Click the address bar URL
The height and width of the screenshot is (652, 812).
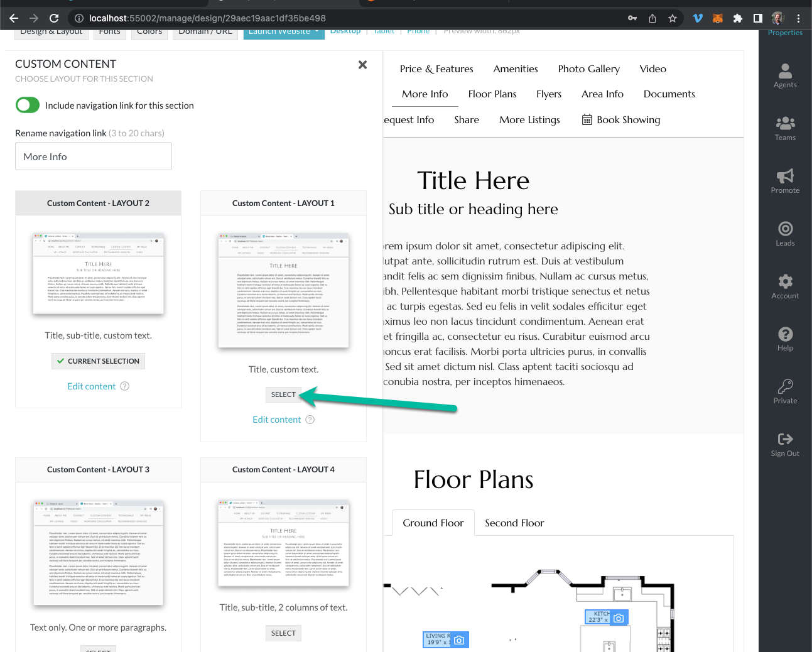207,18
